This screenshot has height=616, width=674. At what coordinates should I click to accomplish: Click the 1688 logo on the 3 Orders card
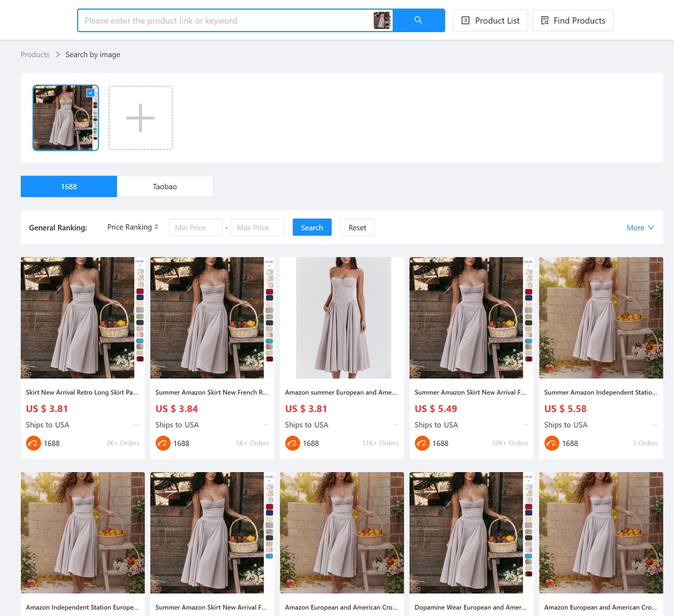[552, 443]
